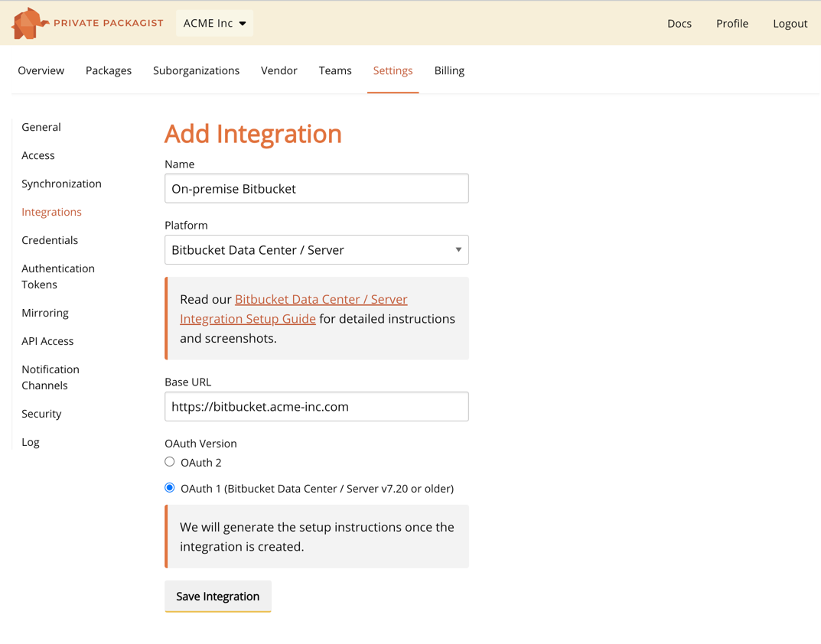Open Docs in the top bar
Image resolution: width=821 pixels, height=644 pixels.
click(679, 24)
